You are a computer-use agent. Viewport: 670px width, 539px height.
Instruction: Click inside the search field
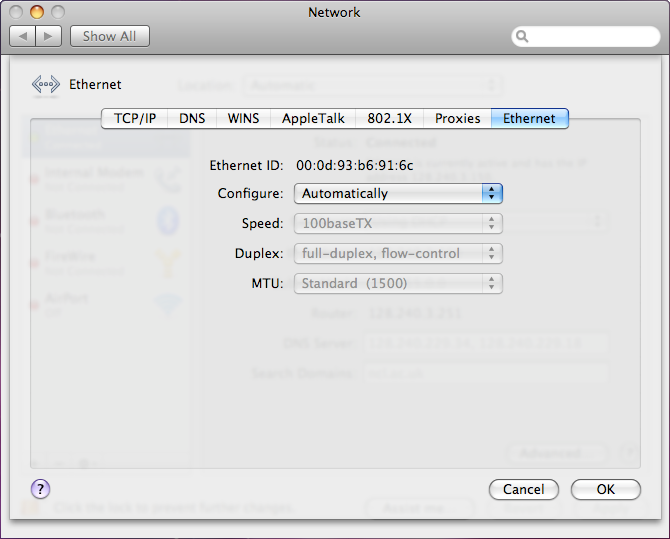coord(590,36)
